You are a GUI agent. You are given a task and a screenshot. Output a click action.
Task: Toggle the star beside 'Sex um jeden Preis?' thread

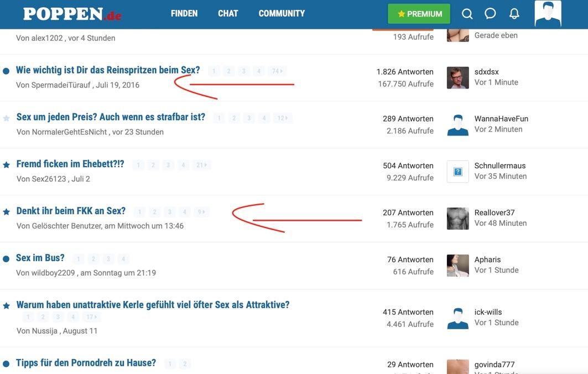(7, 118)
